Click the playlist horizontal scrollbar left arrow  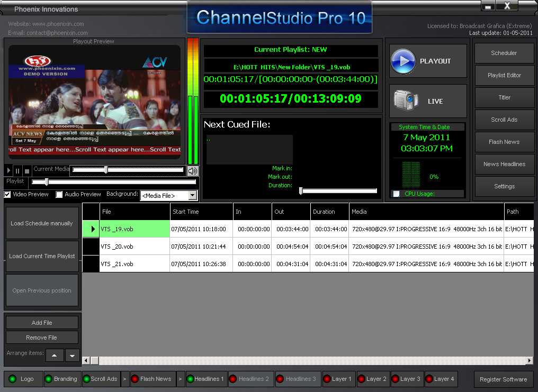(86, 360)
